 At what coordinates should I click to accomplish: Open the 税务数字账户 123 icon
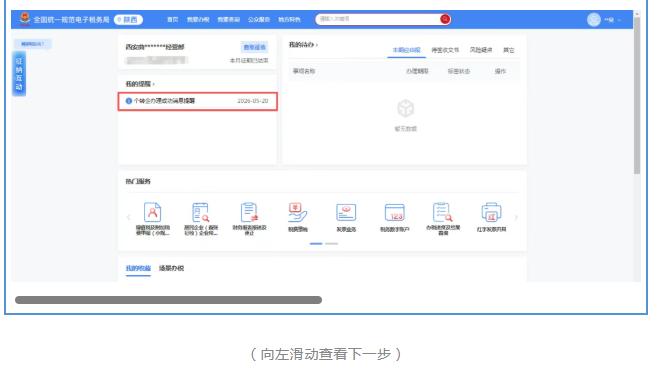[x=395, y=213]
